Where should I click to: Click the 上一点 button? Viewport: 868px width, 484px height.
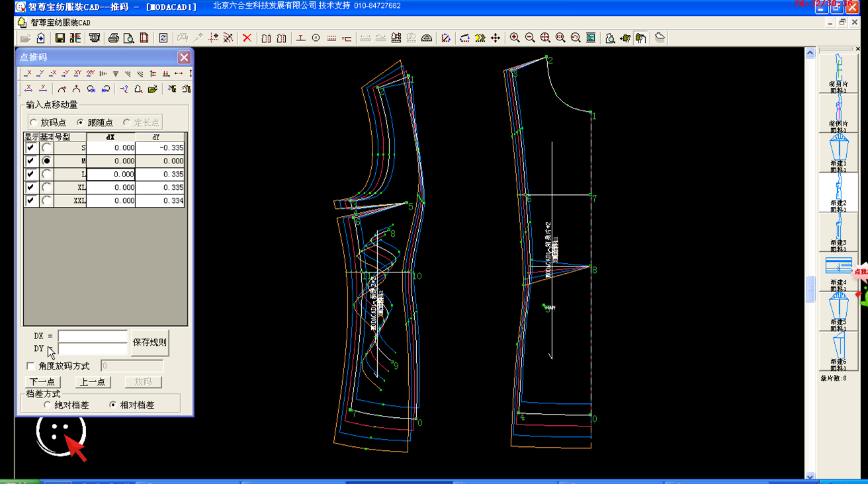point(93,382)
